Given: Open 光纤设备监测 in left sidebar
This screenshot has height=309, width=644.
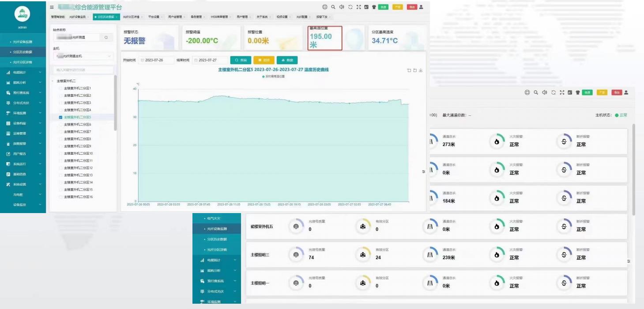Looking at the screenshot, I should coord(22,42).
